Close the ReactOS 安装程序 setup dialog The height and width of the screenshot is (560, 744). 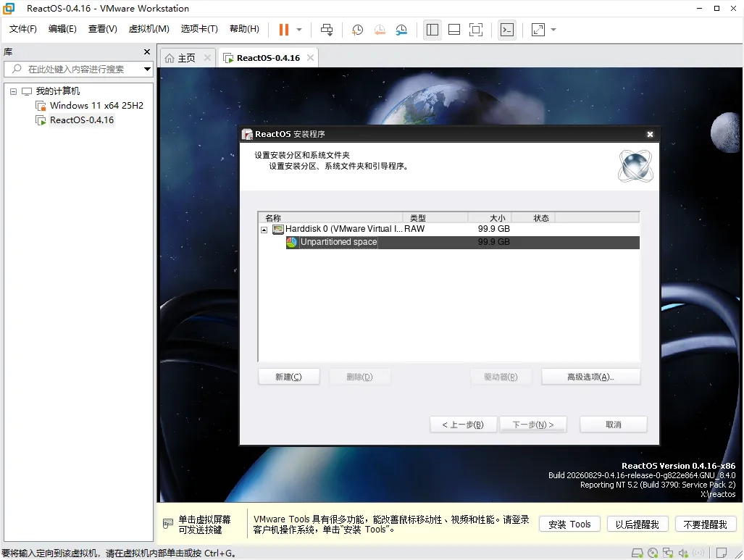[650, 134]
